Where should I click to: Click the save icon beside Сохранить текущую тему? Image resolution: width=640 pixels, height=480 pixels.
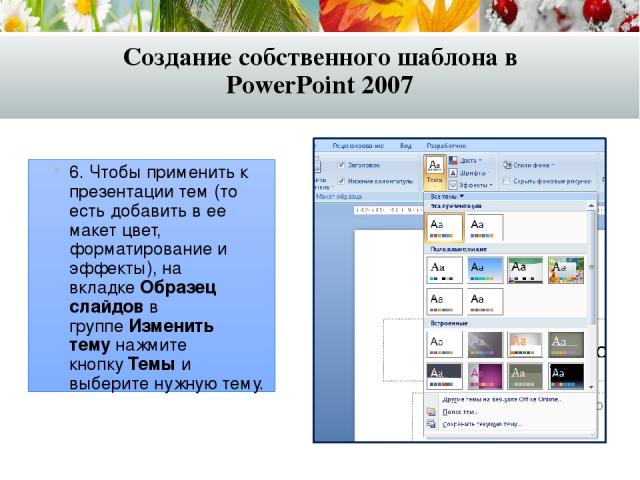coord(431,424)
